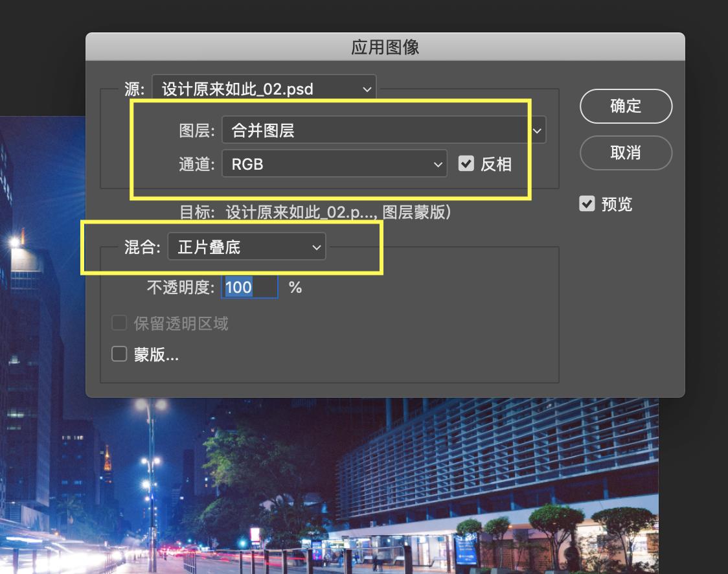
Task: Click the % symbol beside opacity
Action: (294, 287)
